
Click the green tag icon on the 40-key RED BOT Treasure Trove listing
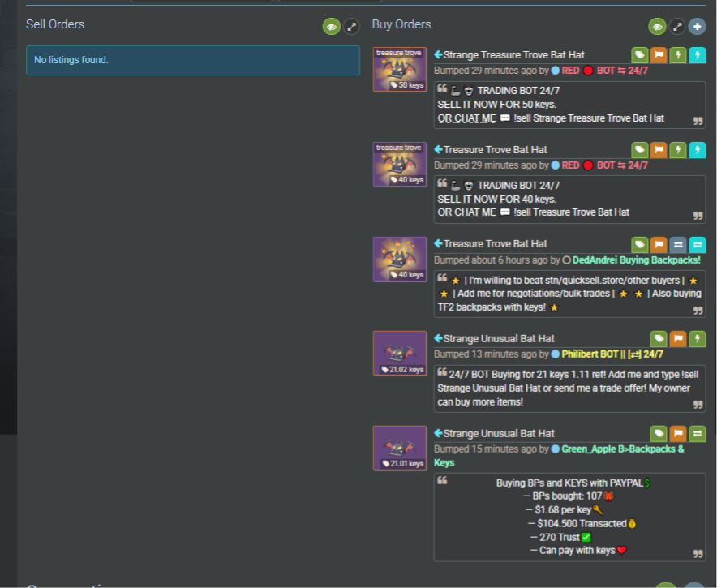(x=640, y=149)
